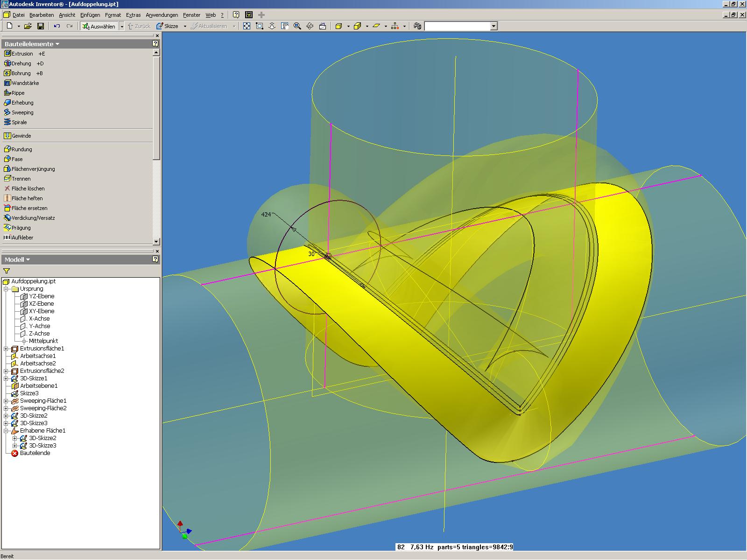Open the Bauteilelemente panel dropdown
The width and height of the screenshot is (747, 560).
coord(57,44)
